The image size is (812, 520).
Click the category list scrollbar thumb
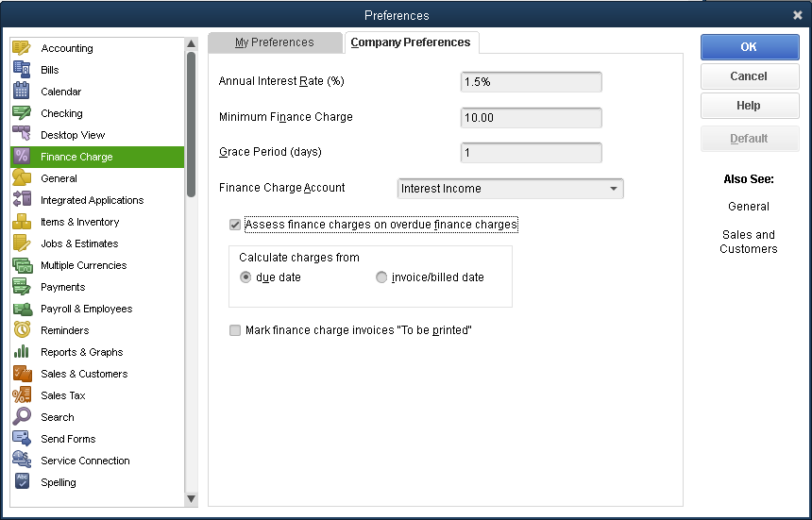[191, 125]
